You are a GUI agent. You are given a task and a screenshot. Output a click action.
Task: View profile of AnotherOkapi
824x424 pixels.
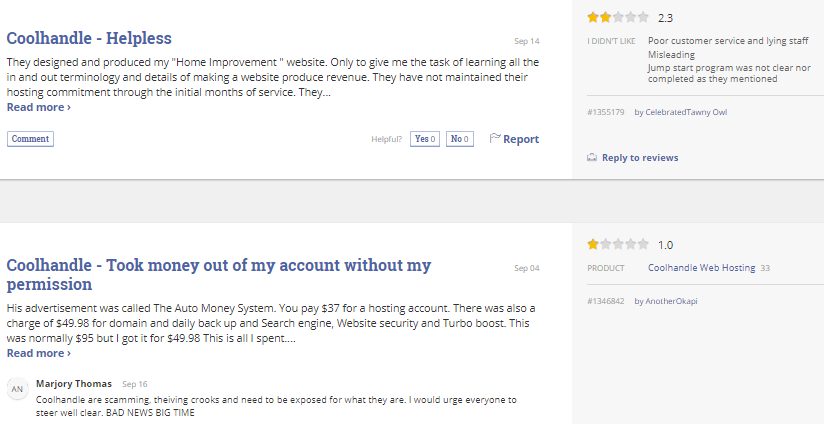point(671,301)
